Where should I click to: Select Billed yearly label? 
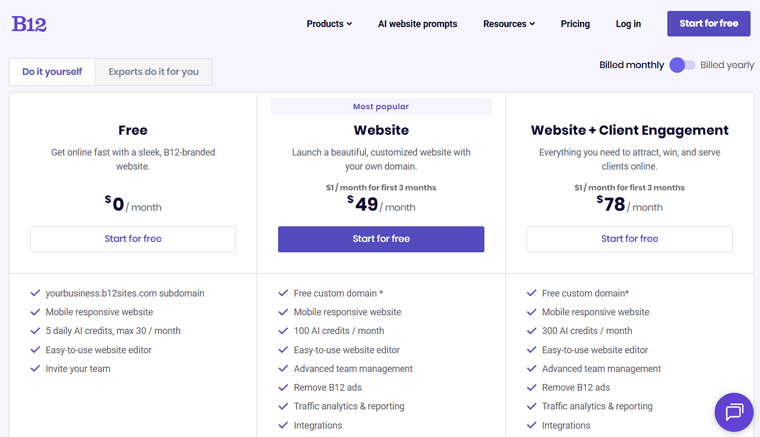[727, 65]
